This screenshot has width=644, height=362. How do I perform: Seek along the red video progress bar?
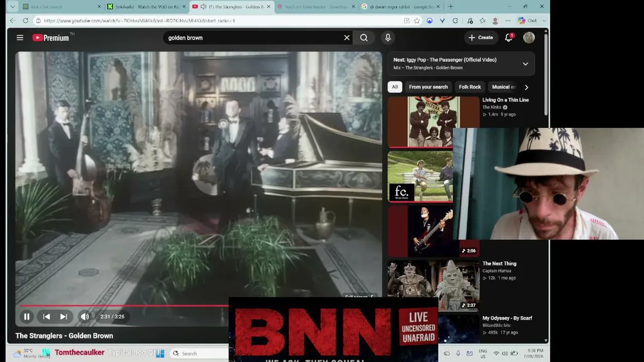click(124, 305)
